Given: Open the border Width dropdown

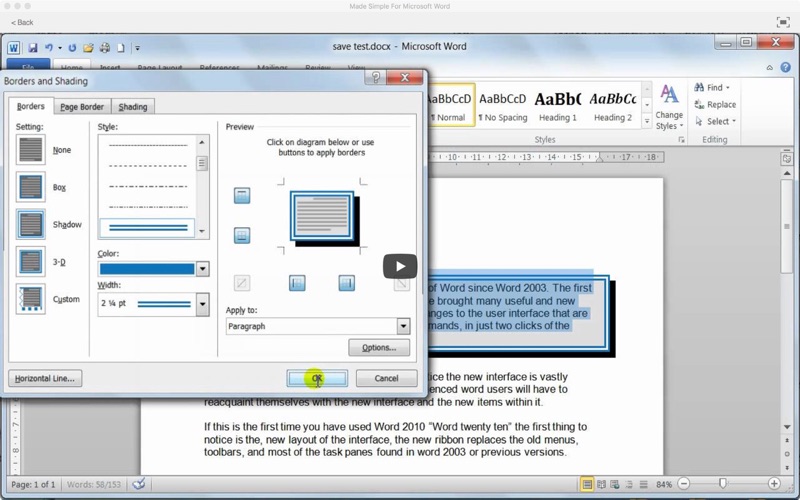Looking at the screenshot, I should [203, 304].
